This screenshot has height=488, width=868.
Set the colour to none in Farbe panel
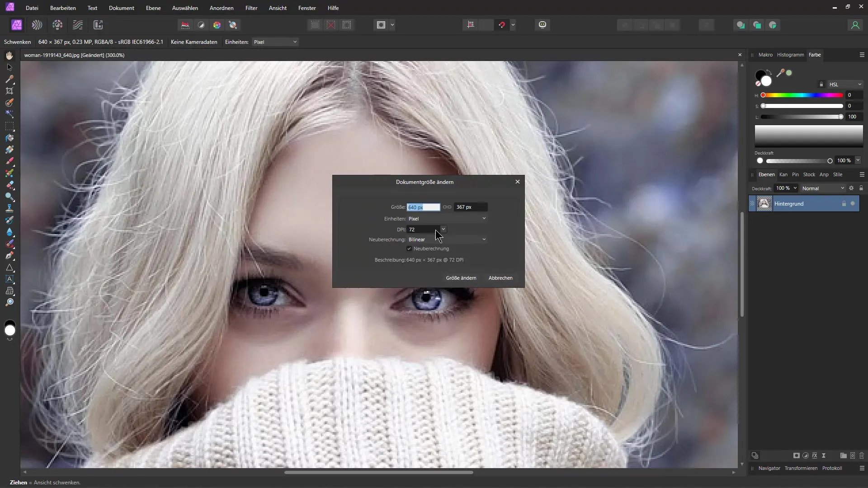(758, 84)
